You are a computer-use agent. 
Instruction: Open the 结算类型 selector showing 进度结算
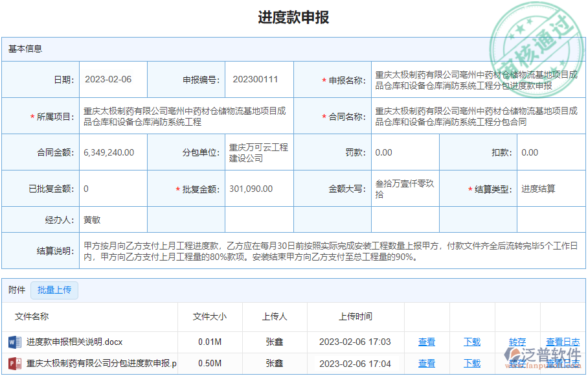pos(543,189)
